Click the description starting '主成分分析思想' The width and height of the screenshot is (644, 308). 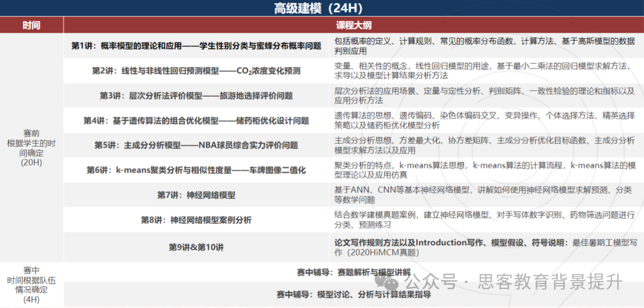coord(485,146)
